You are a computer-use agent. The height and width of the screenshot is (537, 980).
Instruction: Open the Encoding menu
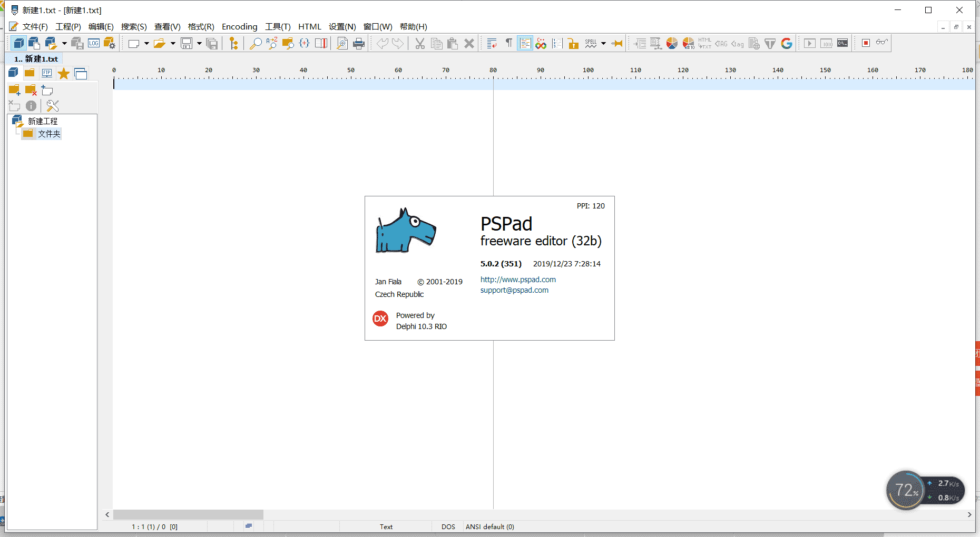point(240,27)
